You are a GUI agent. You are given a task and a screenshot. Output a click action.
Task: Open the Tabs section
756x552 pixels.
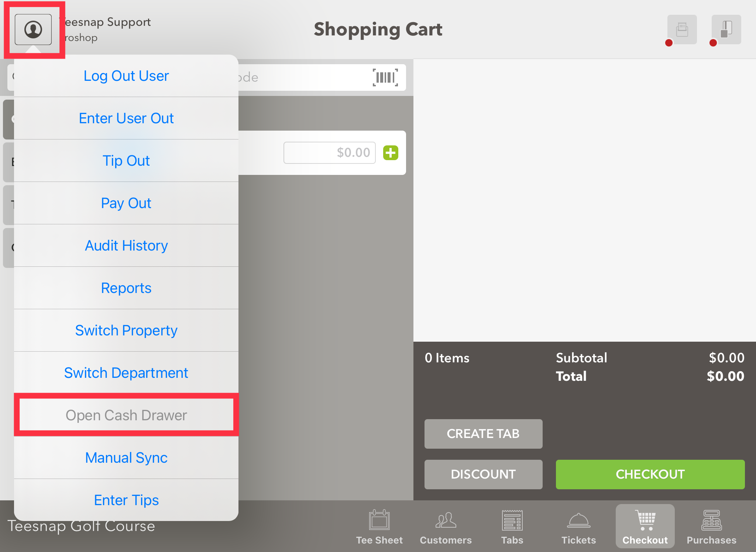[512, 527]
